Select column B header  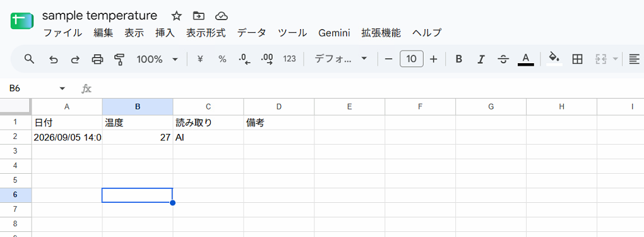[x=138, y=107]
